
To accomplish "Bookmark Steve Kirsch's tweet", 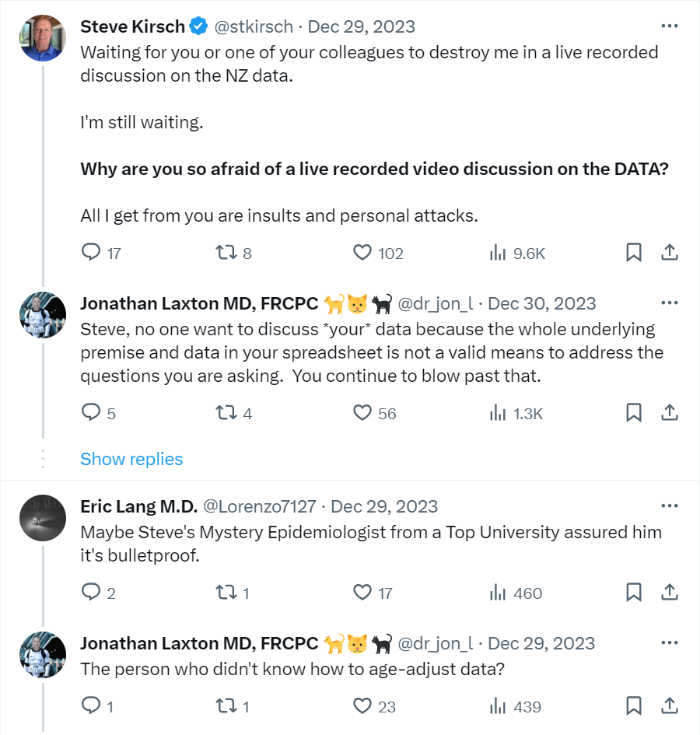I will point(634,253).
